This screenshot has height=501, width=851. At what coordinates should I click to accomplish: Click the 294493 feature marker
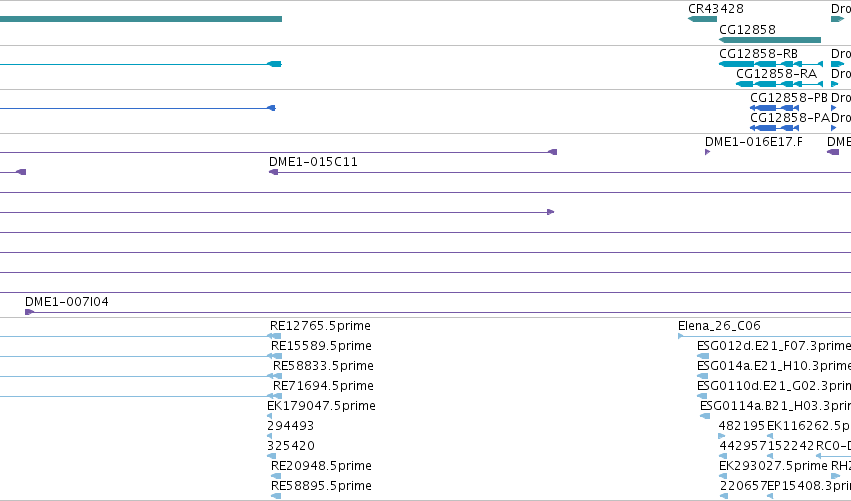[270, 436]
